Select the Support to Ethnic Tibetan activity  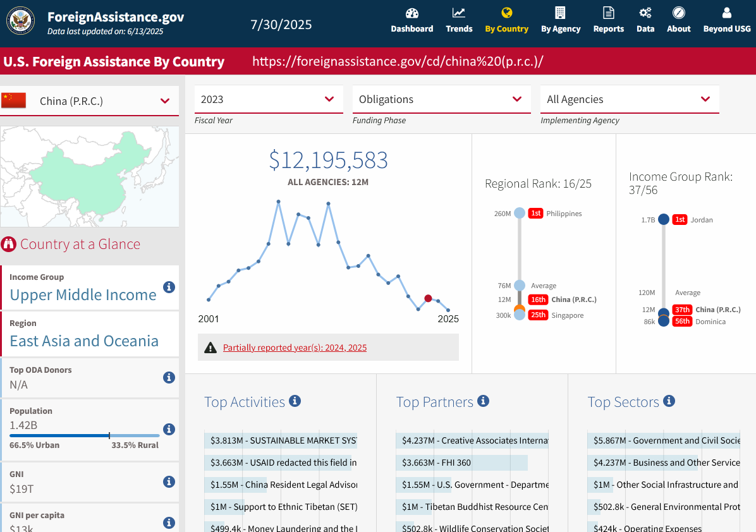[281, 507]
